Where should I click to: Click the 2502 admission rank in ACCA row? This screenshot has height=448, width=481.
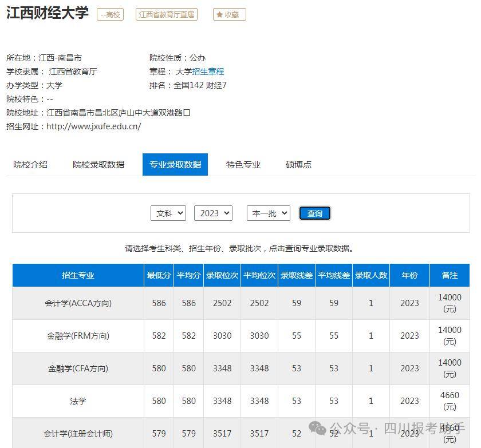(x=222, y=303)
